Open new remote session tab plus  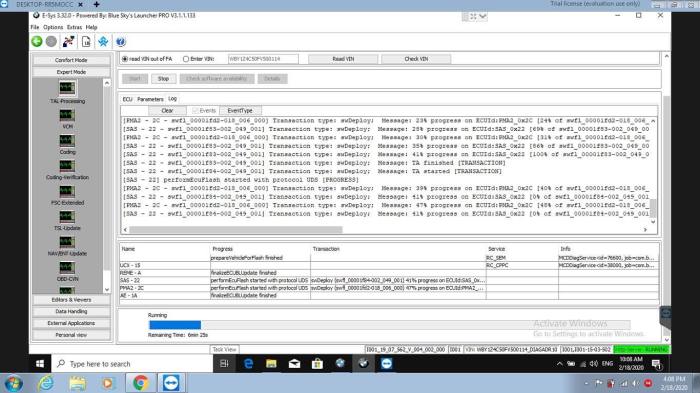(96, 4)
